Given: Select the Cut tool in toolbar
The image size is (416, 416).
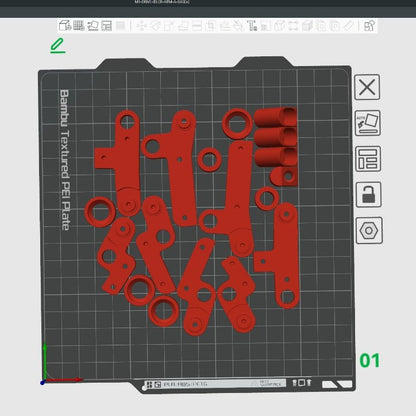Looking at the screenshot, I should coord(197,26).
